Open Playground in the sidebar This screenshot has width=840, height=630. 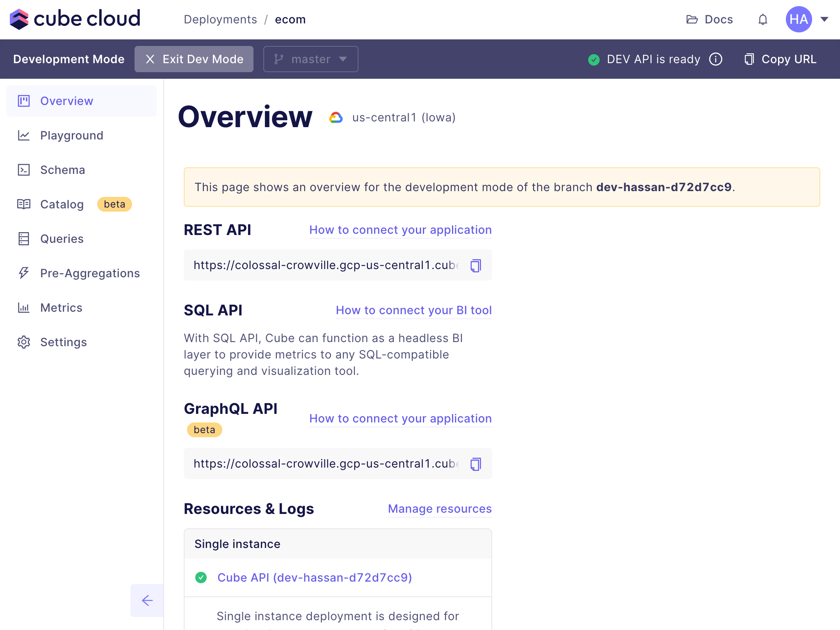(82, 135)
